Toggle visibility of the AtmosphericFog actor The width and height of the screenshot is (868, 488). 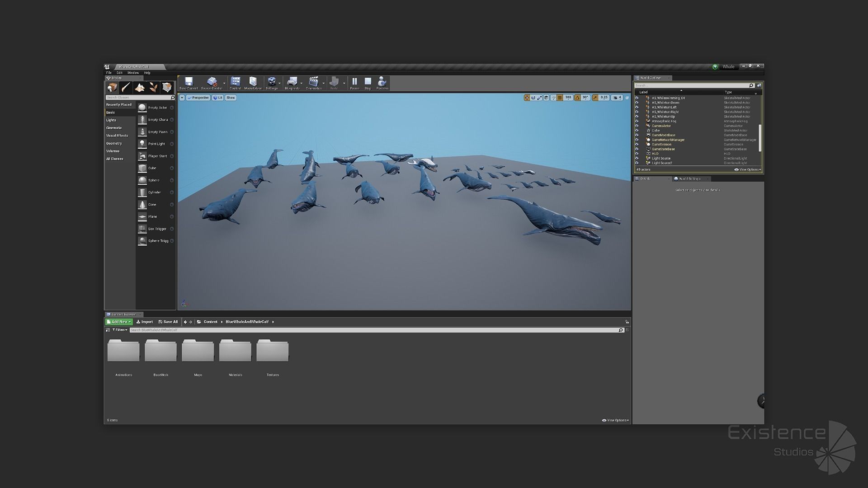tap(637, 121)
